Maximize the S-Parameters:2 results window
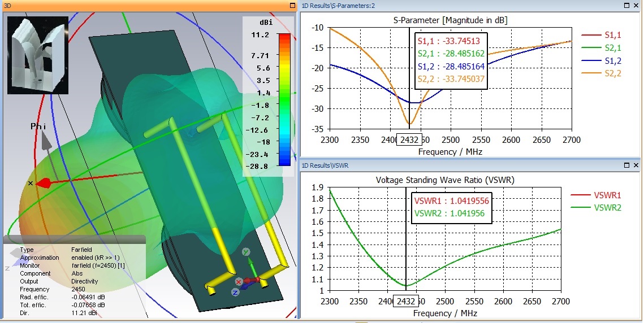This screenshot has width=644, height=323. point(626,6)
